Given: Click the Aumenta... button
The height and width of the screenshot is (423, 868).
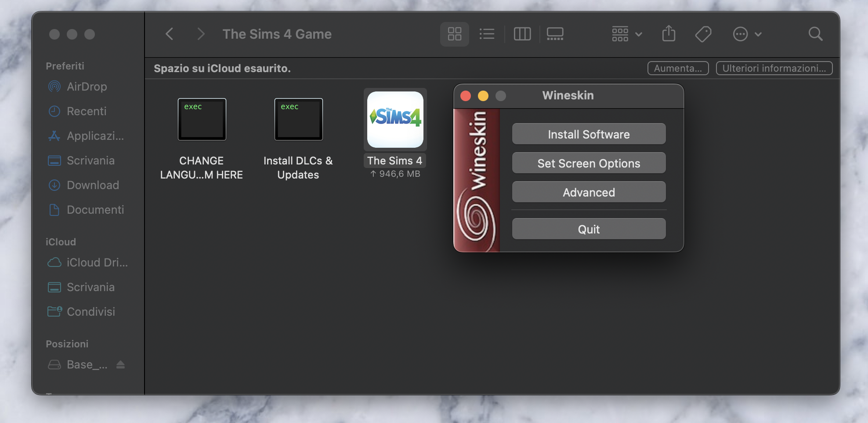Looking at the screenshot, I should [x=678, y=68].
